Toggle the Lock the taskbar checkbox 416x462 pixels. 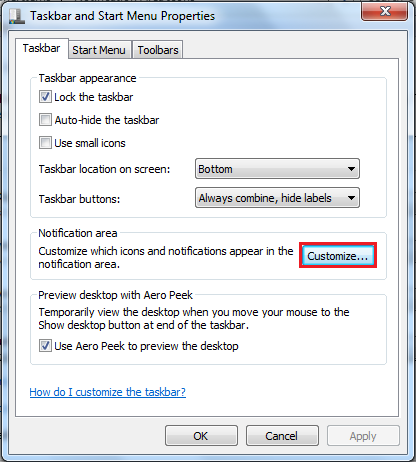45,97
